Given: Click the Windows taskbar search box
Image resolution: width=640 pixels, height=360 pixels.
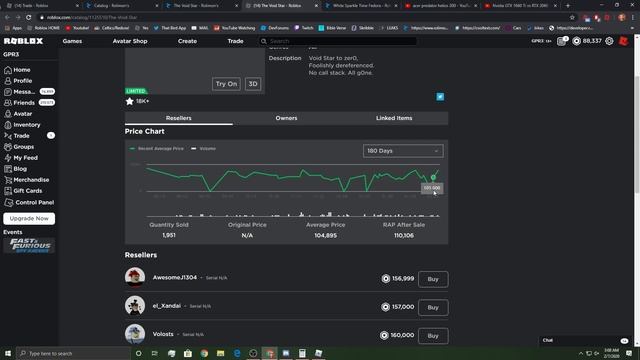Looking at the screenshot, I should click(x=73, y=353).
